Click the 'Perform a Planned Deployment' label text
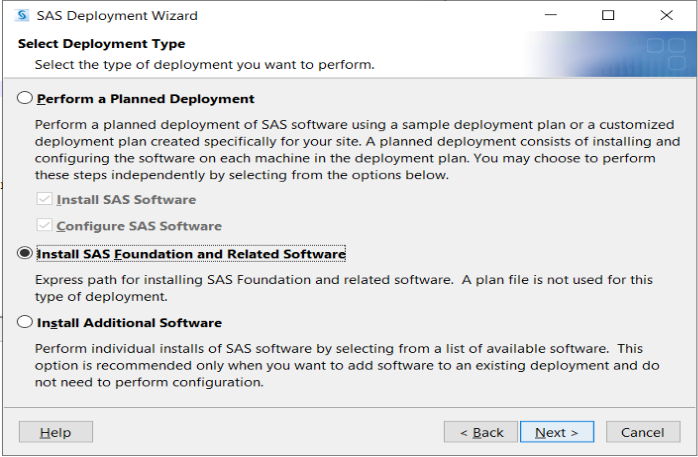Image resolution: width=698 pixels, height=457 pixels. pos(146,99)
